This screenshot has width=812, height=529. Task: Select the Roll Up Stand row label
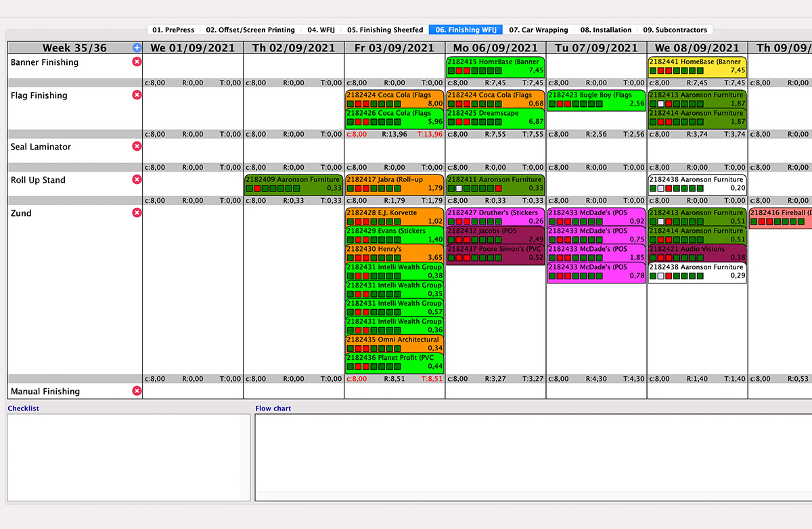(x=38, y=180)
